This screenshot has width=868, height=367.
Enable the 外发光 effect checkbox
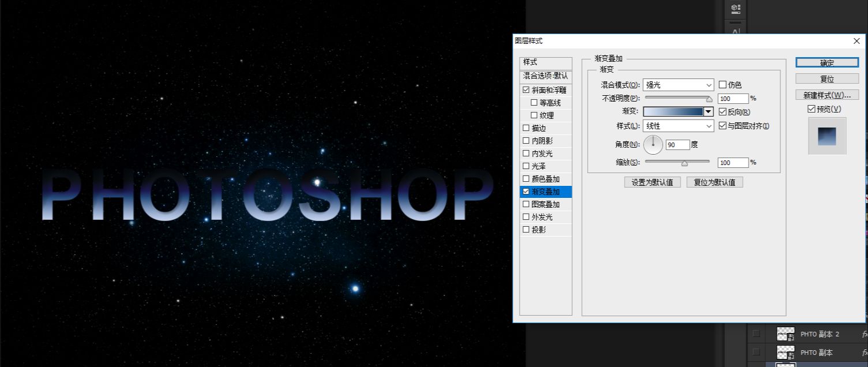click(526, 217)
